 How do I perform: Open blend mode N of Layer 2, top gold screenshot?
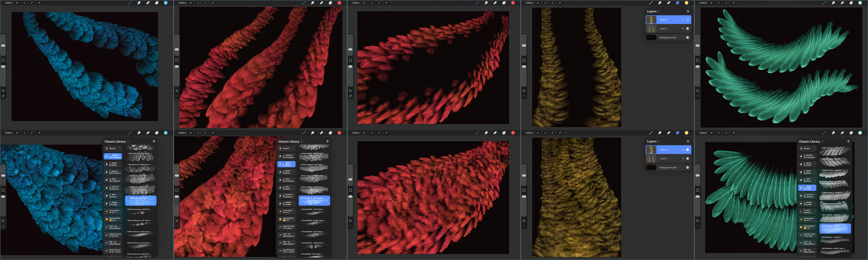[683, 28]
